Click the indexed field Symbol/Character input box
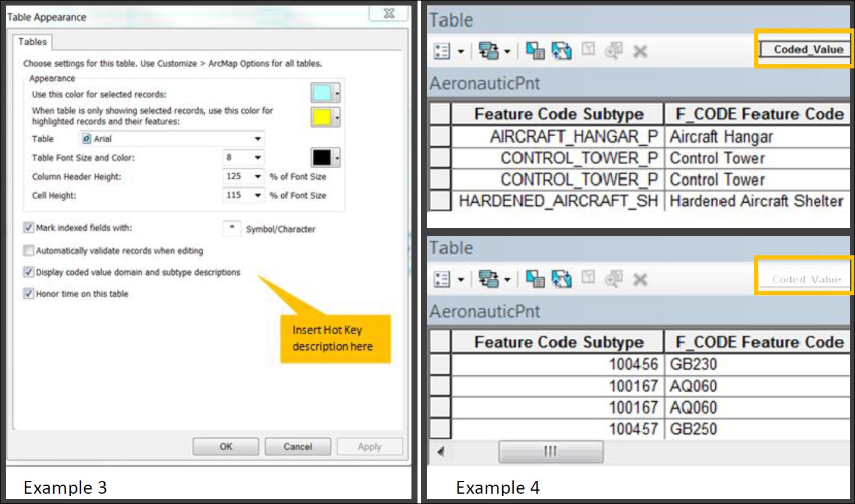This screenshot has width=855, height=504. coord(232,229)
